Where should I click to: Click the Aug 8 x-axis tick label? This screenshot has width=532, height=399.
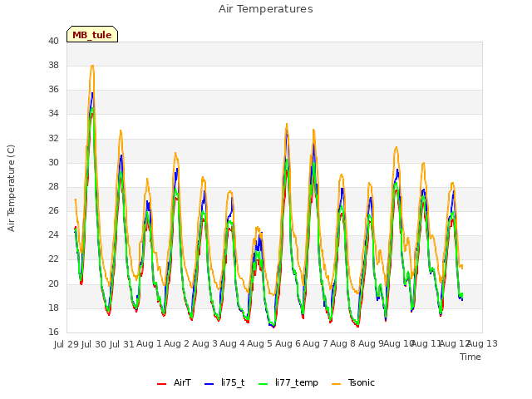pyautogui.click(x=343, y=343)
